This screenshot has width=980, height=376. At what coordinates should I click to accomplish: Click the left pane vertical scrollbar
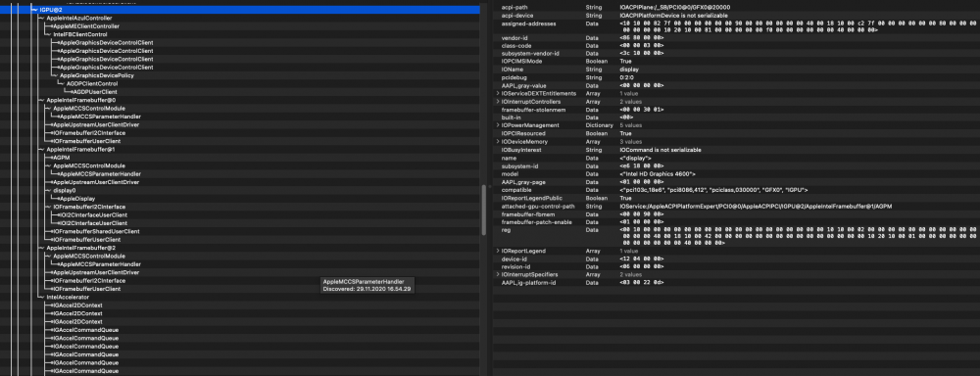point(484,210)
